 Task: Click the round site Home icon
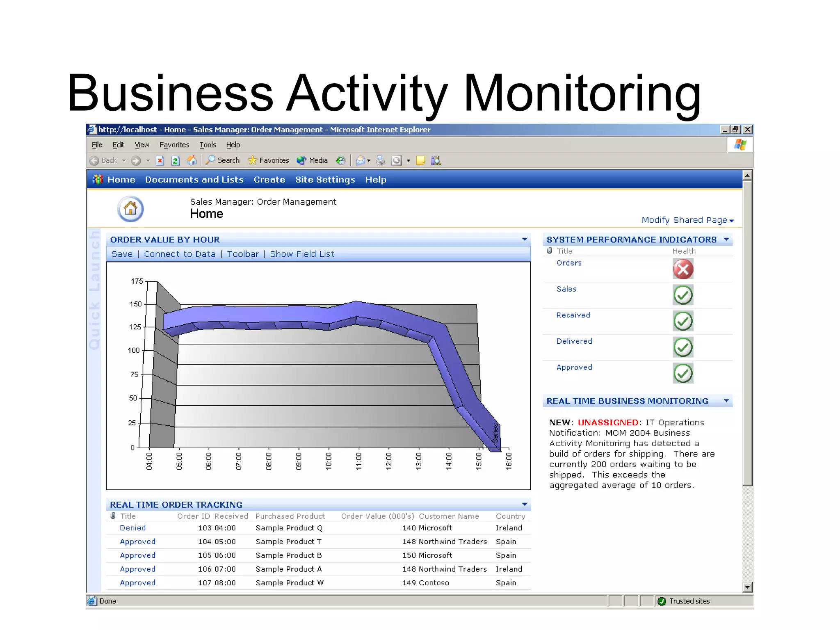coord(130,209)
